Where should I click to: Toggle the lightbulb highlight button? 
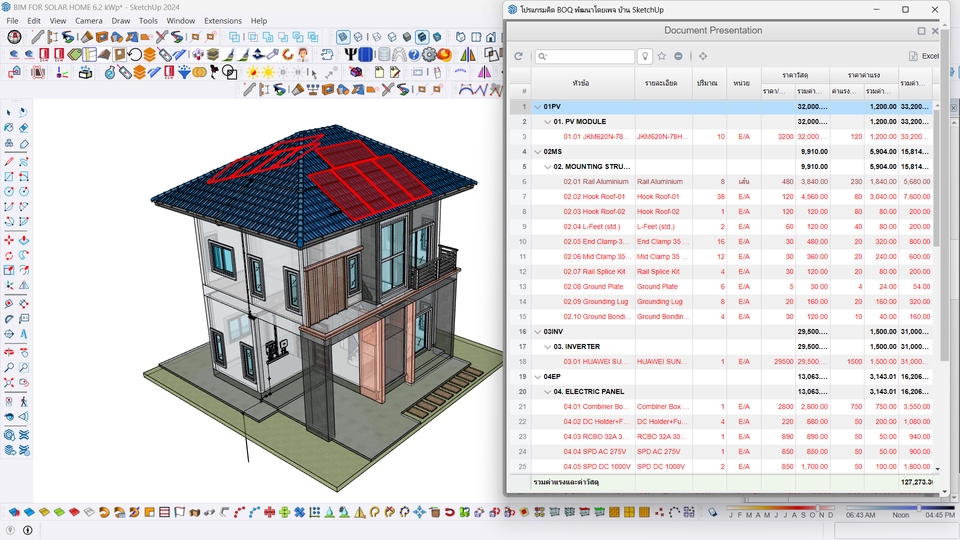click(x=645, y=56)
